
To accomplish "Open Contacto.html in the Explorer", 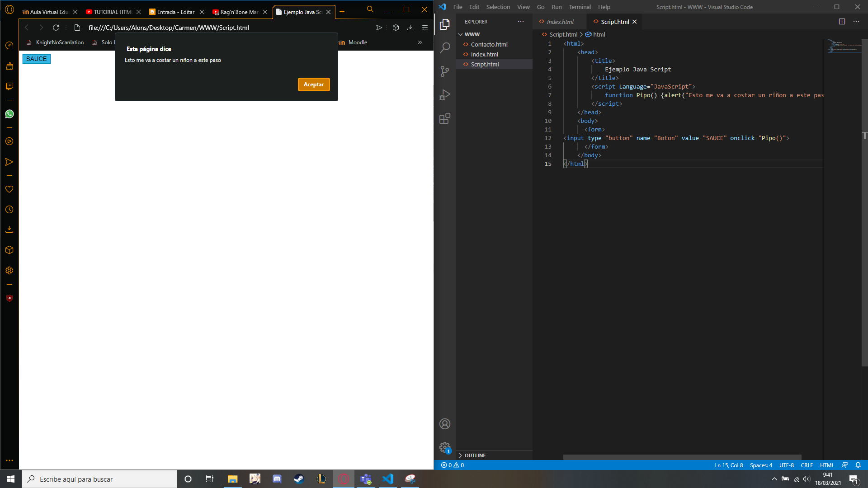I will (489, 44).
